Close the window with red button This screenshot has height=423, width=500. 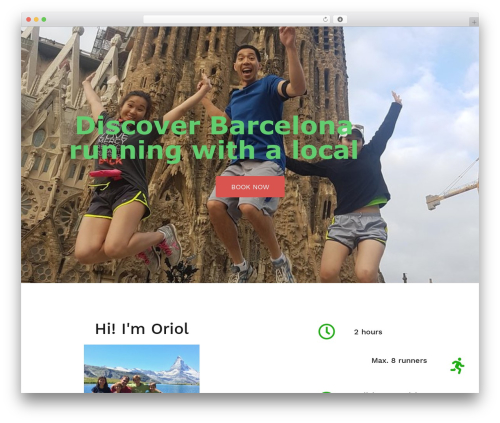coord(29,19)
